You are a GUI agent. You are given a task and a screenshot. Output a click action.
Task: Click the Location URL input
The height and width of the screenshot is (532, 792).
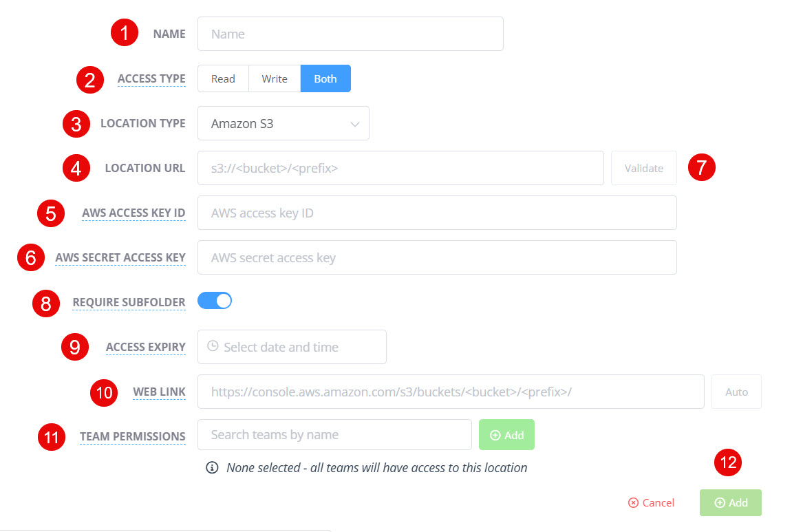pyautogui.click(x=400, y=168)
